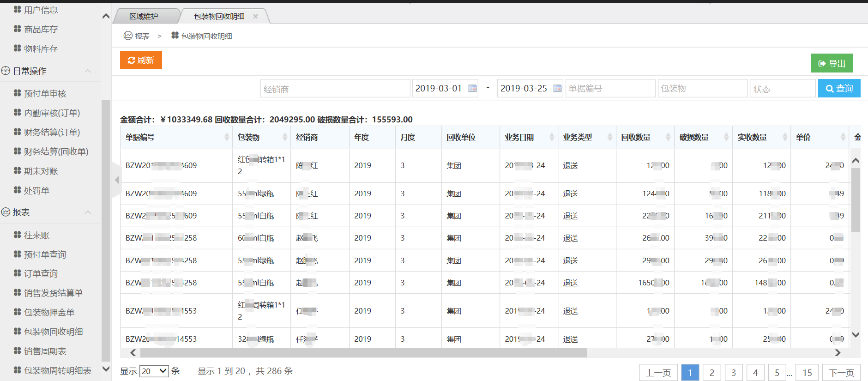Click the 查询 search button
Screen dimensions: 868x381
(839, 88)
